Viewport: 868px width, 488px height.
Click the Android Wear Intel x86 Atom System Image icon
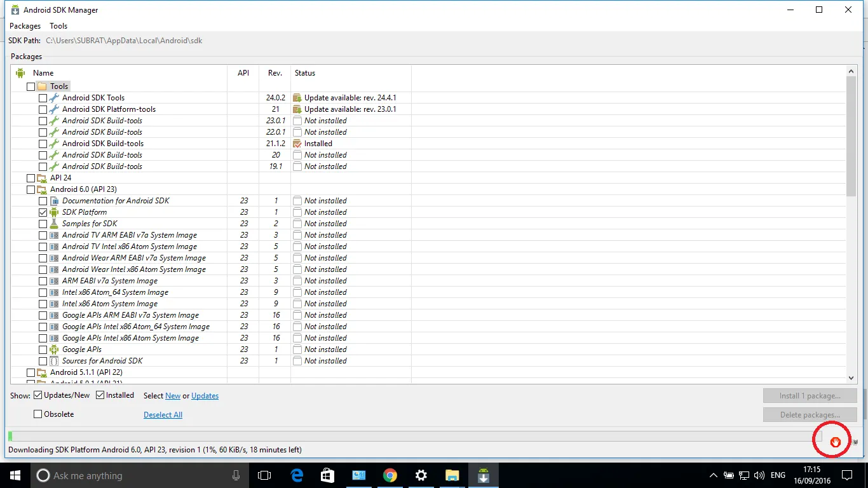click(54, 269)
